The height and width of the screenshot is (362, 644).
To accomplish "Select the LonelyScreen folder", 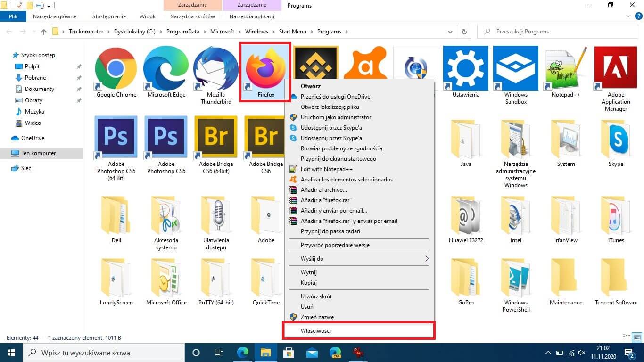I will tap(116, 277).
